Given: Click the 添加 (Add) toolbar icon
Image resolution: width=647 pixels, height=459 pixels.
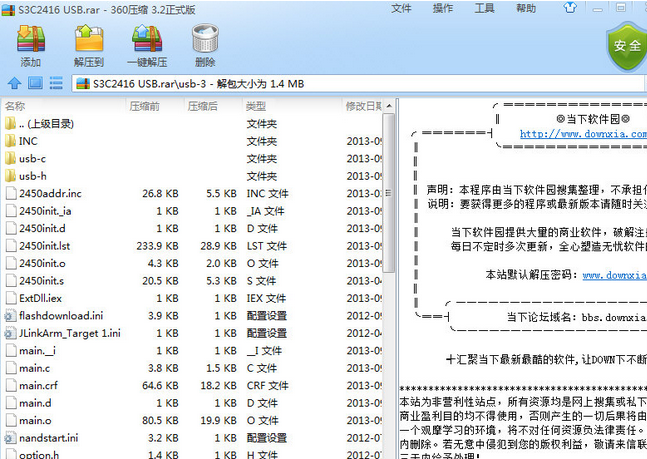Looking at the screenshot, I should click(31, 39).
